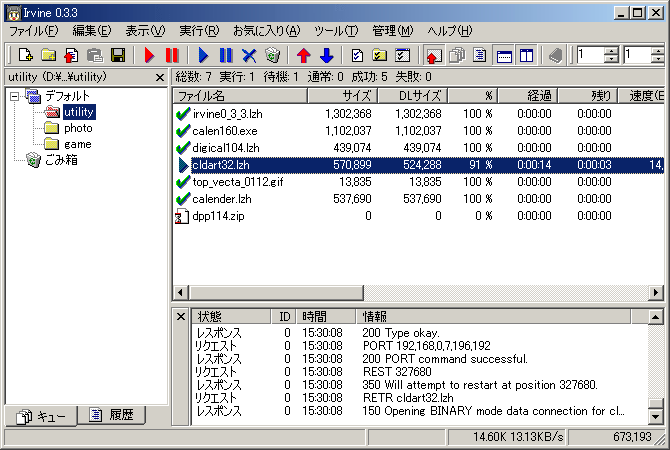Click the stacked pages queue toolbar icon
This screenshot has height=450, width=670.
(457, 55)
